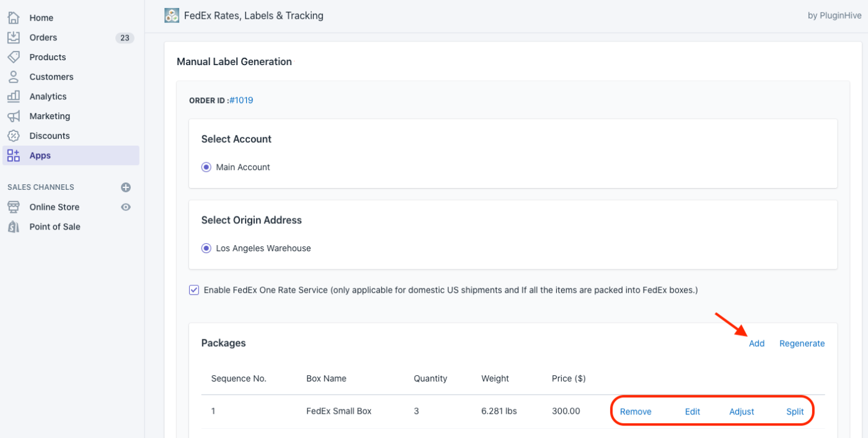Click the Point of Sale bag icon
This screenshot has width=868, height=438.
click(x=14, y=226)
